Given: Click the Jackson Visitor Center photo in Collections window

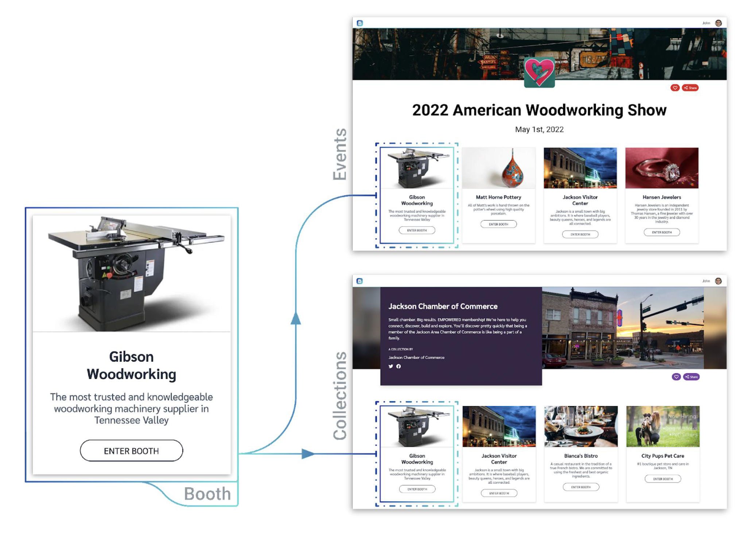Looking at the screenshot, I should 499,426.
